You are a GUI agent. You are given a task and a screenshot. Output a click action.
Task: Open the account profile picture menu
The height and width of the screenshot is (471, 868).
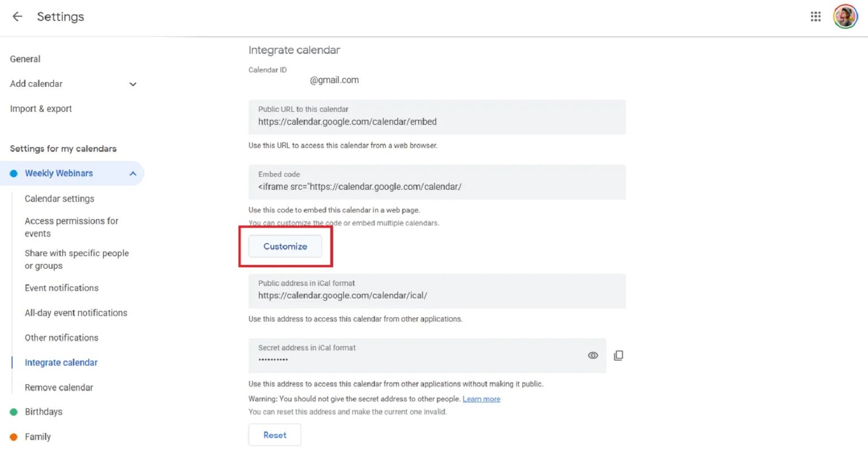pos(844,16)
